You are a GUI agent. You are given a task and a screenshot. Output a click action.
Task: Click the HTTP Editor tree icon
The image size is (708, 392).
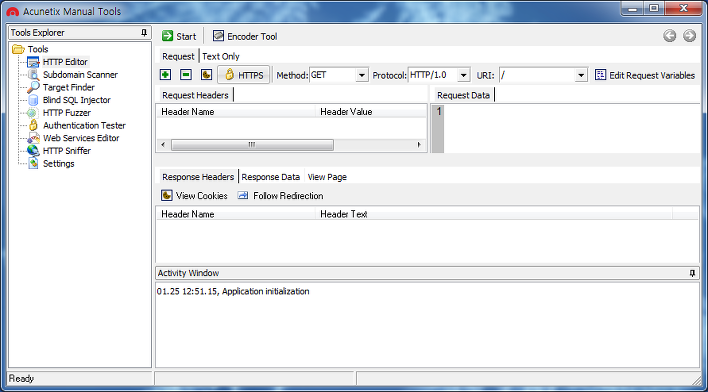tap(33, 62)
